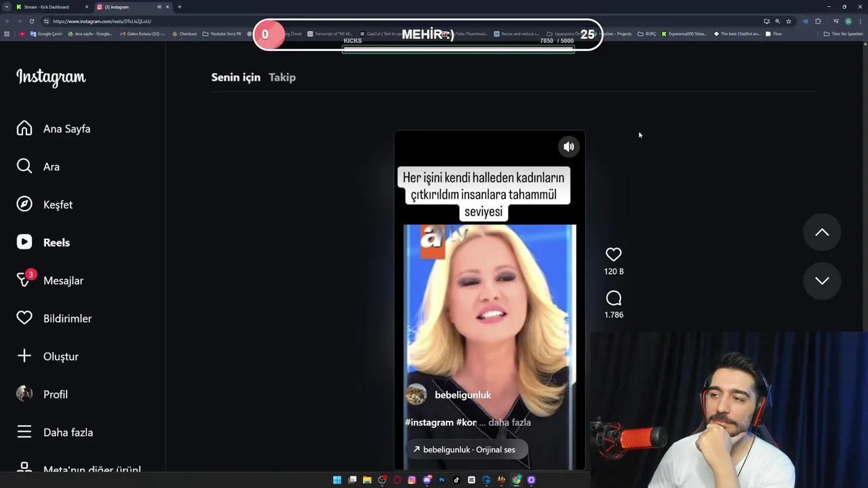868x488 pixels.
Task: Click the 1.786 comments count
Action: coord(614,314)
